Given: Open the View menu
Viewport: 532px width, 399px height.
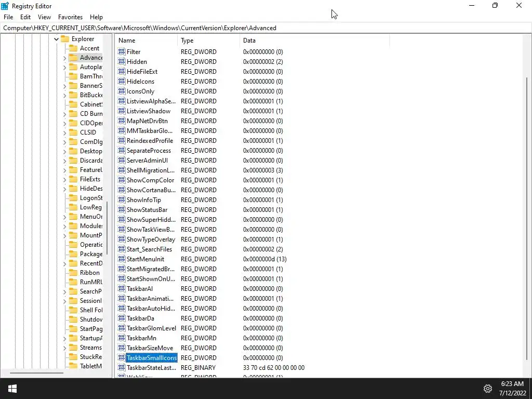Looking at the screenshot, I should [44, 17].
